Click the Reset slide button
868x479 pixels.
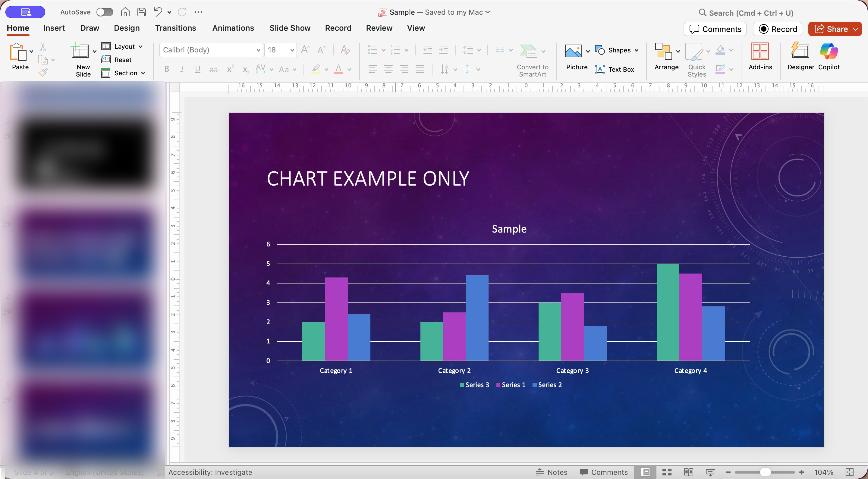click(117, 60)
